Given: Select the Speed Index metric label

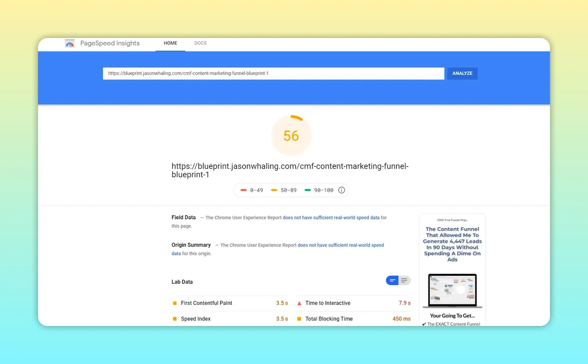Looking at the screenshot, I should (196, 319).
